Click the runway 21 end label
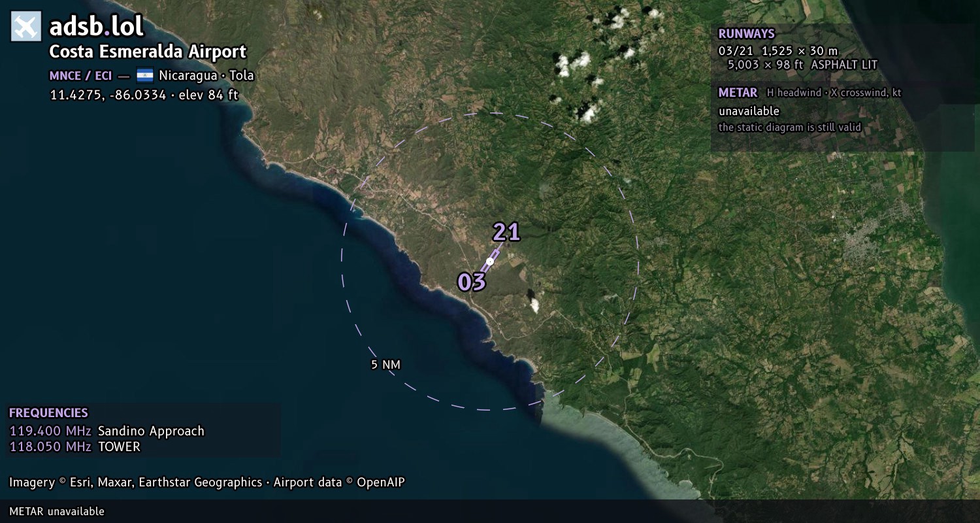Viewport: 980px width, 523px height. [506, 232]
